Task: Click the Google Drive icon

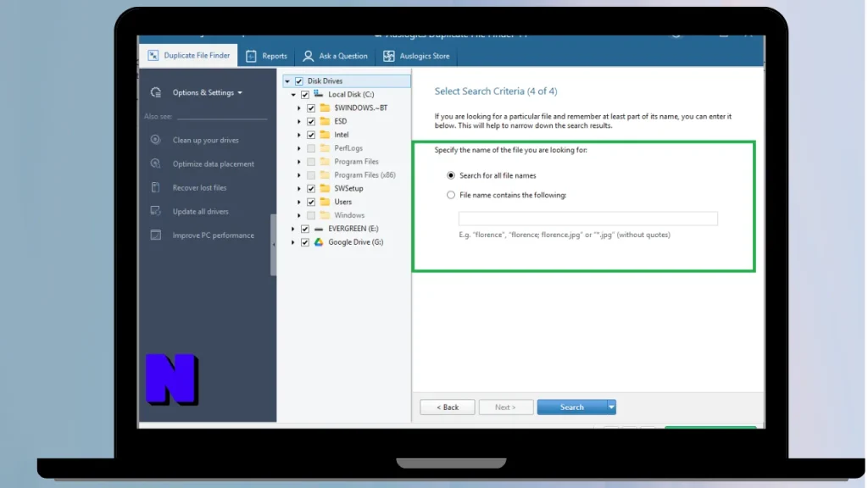Action: tap(319, 241)
